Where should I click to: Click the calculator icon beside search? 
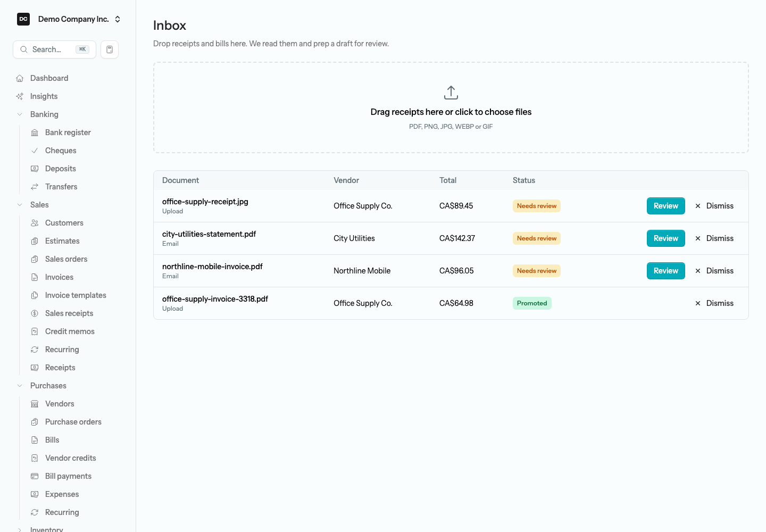coord(110,49)
